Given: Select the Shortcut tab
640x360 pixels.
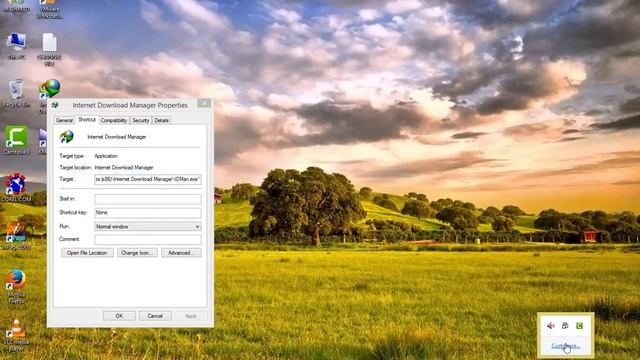Looking at the screenshot, I should (87, 120).
